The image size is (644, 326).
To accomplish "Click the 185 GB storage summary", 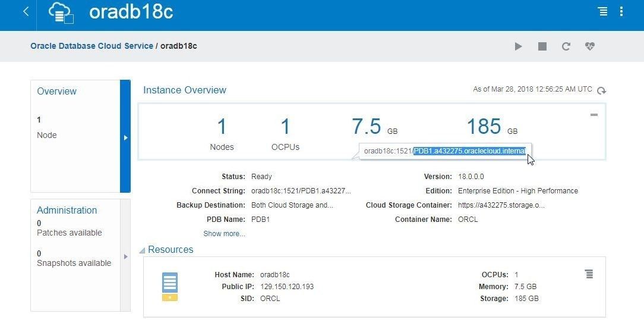I will 492,126.
